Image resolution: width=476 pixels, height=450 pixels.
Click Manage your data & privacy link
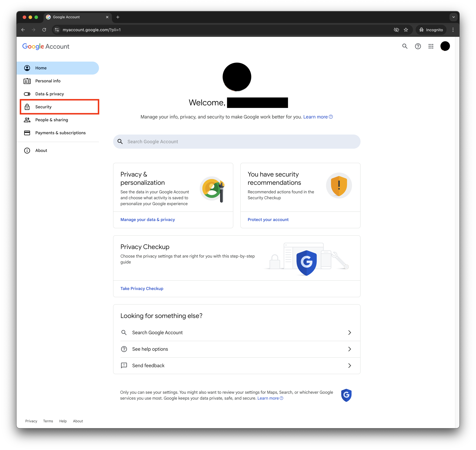[147, 220]
